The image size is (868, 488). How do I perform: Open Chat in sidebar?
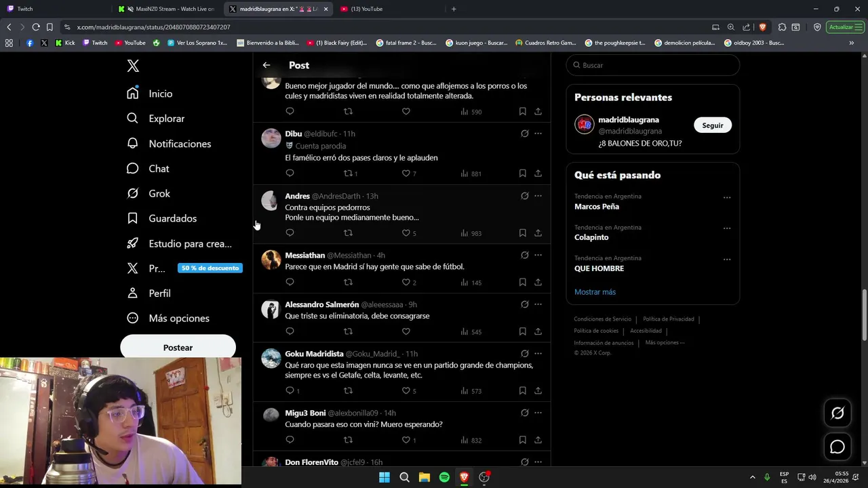coord(148,169)
